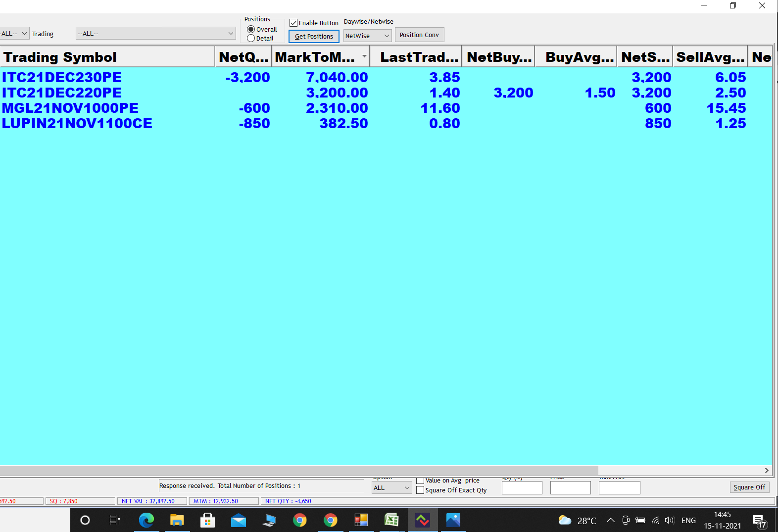Open Mail app from taskbar
The width and height of the screenshot is (778, 532).
[x=239, y=520]
